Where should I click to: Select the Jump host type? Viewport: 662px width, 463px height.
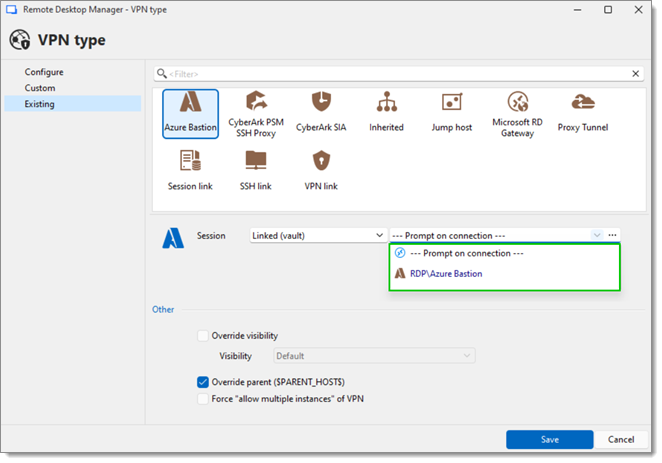coord(452,112)
